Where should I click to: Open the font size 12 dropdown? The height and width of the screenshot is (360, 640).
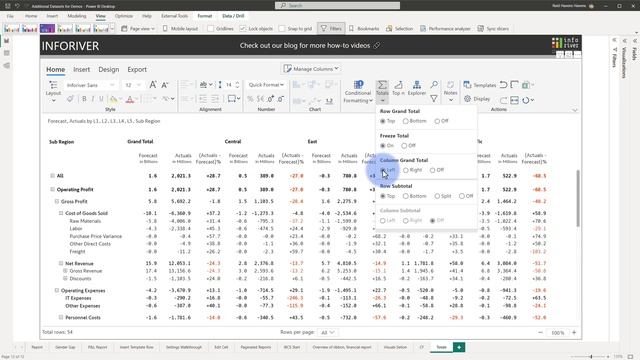coord(133,85)
